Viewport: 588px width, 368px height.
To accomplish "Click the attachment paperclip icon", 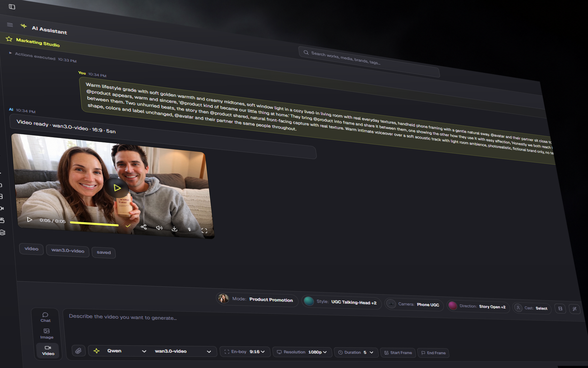I will coord(79,351).
